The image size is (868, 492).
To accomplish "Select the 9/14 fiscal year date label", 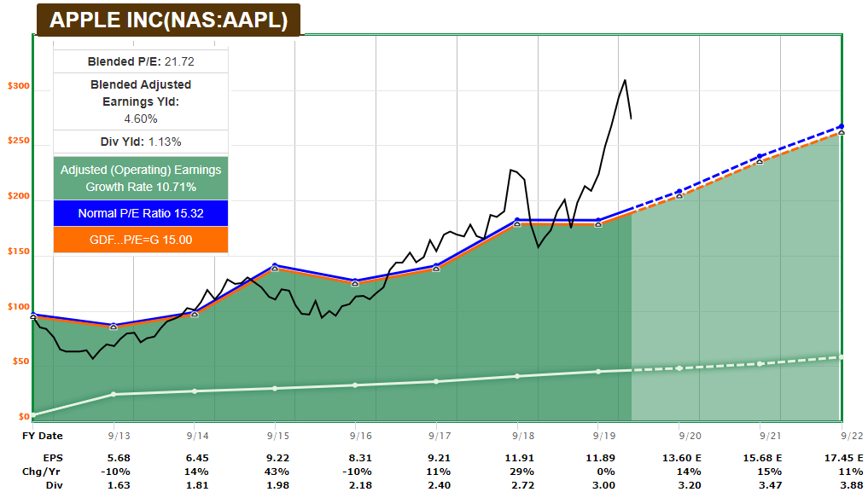I will coord(198,436).
